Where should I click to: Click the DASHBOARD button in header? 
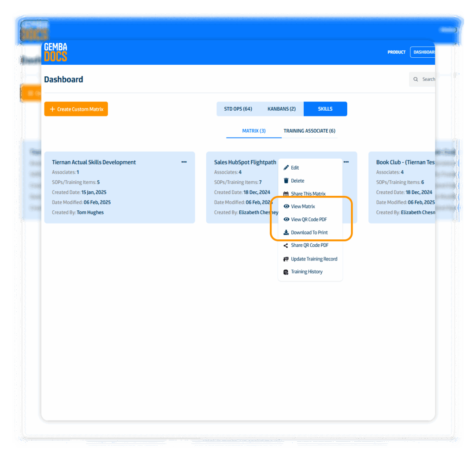point(423,52)
